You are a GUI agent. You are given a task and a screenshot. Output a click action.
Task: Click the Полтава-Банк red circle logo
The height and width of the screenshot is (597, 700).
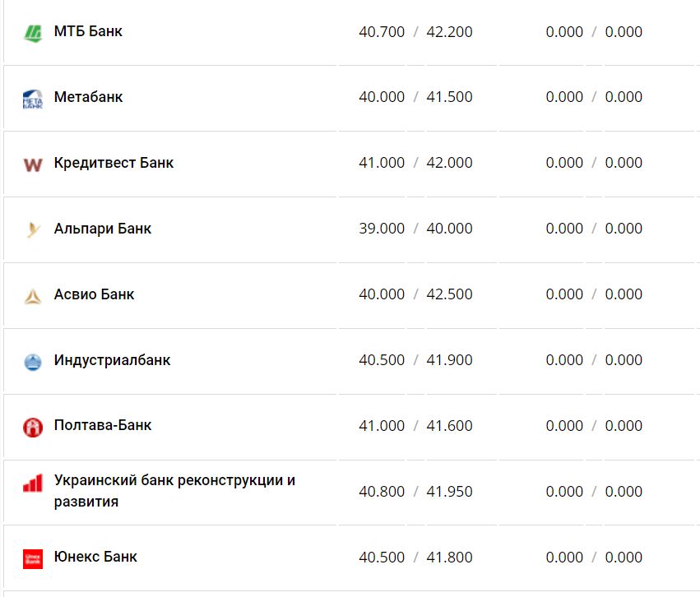pos(32,427)
